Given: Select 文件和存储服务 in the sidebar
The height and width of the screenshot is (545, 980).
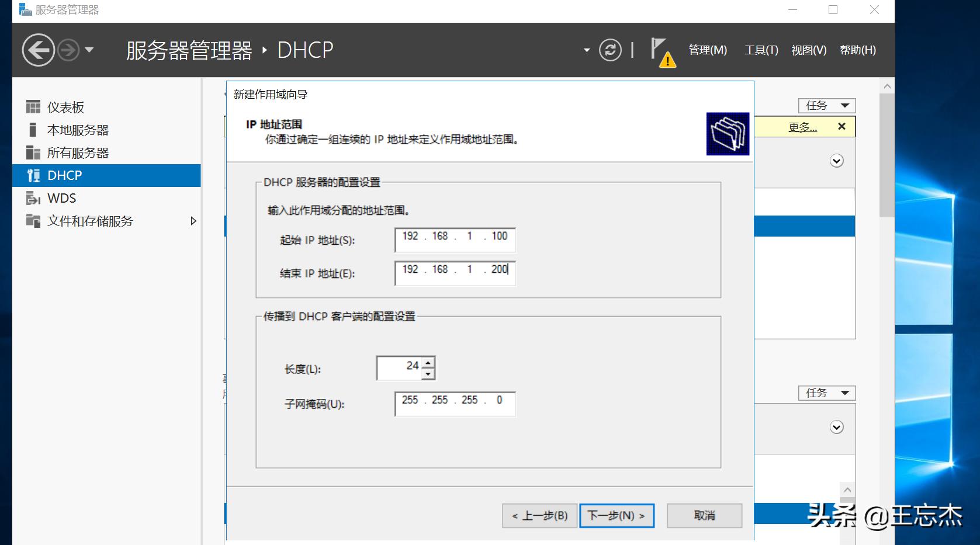Looking at the screenshot, I should (91, 221).
